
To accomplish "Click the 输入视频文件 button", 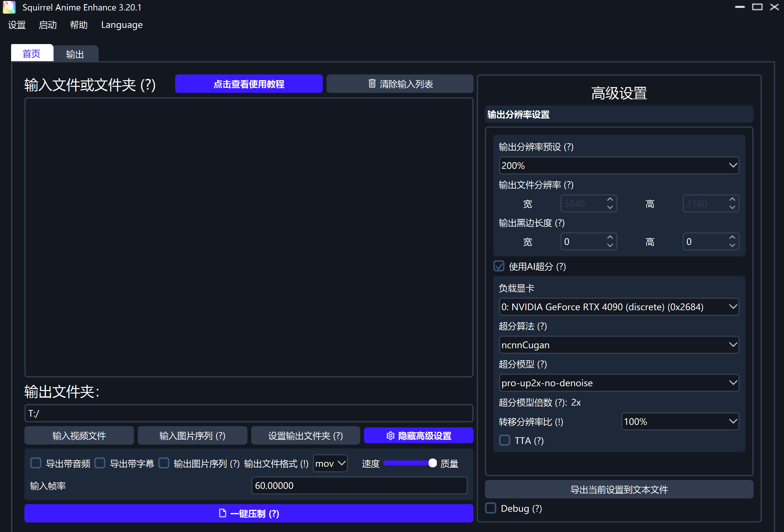I will pos(79,436).
